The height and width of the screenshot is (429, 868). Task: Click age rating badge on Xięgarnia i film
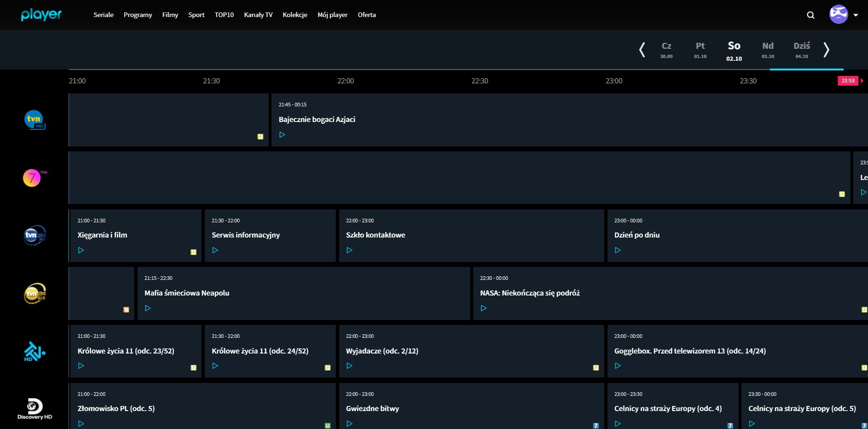coord(193,252)
